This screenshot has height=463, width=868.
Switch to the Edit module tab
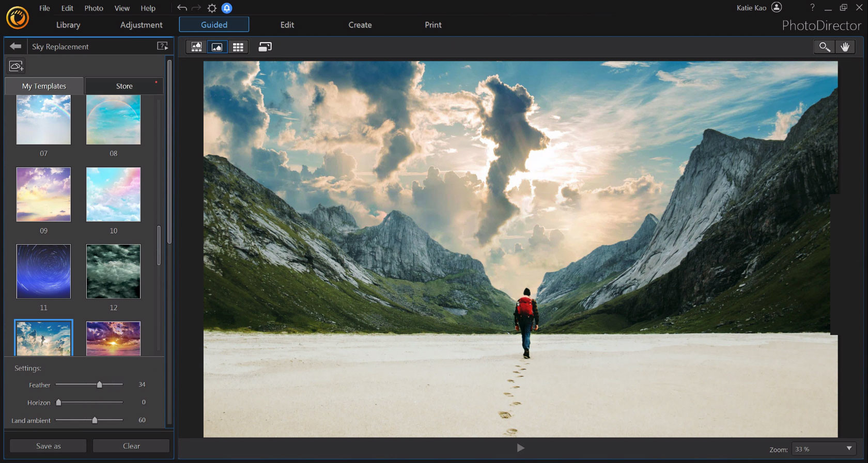[x=287, y=25]
